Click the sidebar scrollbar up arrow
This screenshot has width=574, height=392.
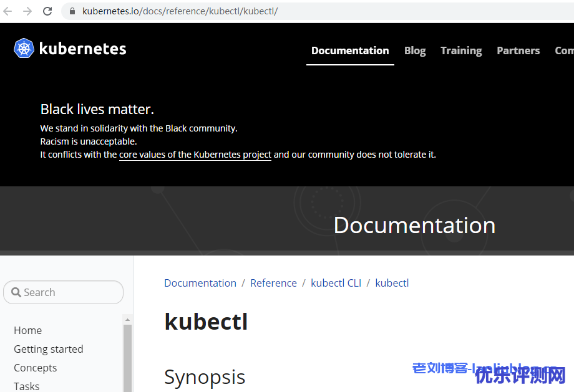pyautogui.click(x=127, y=320)
